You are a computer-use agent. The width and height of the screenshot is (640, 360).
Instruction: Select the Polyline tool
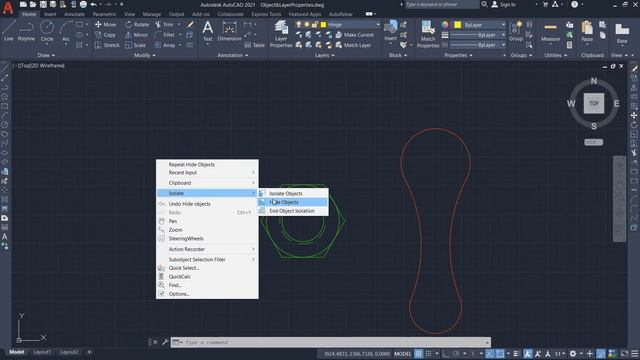(26, 31)
